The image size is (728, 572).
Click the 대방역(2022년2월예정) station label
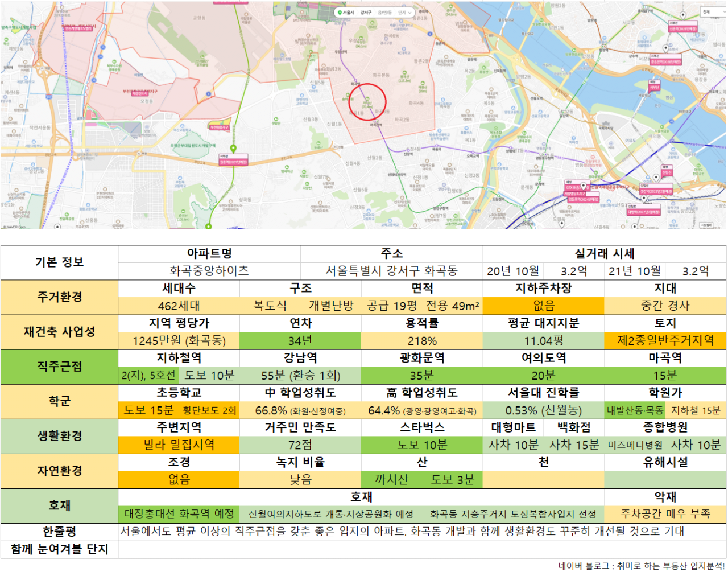click(643, 212)
